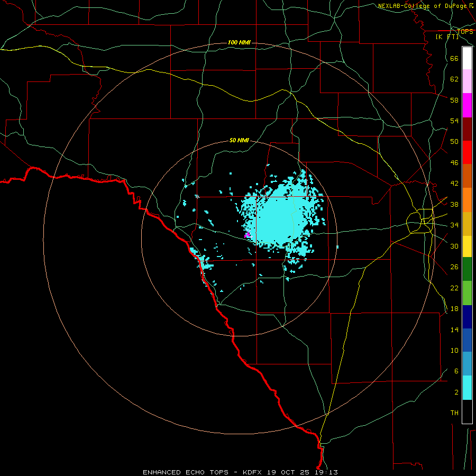Click the light green legend swatch
Image resolution: width=476 pixels, height=476 pixels.
point(467,293)
